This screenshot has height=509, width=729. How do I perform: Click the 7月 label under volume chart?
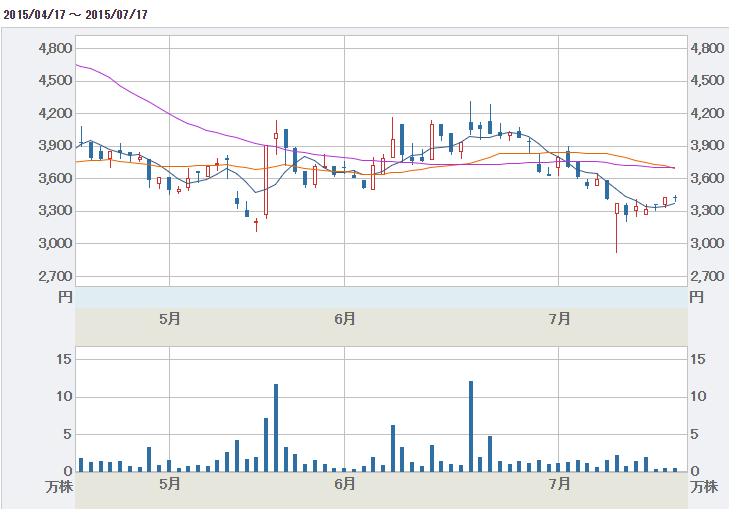click(x=559, y=484)
